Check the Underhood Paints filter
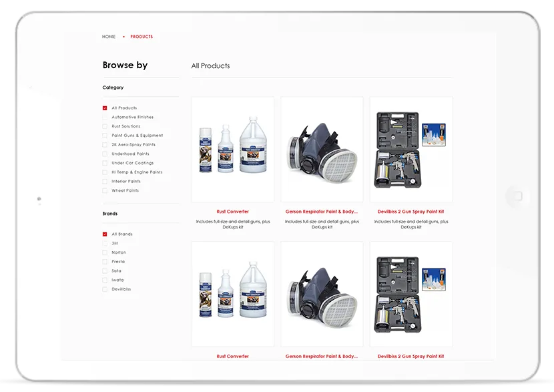This screenshot has width=554, height=392. point(105,154)
